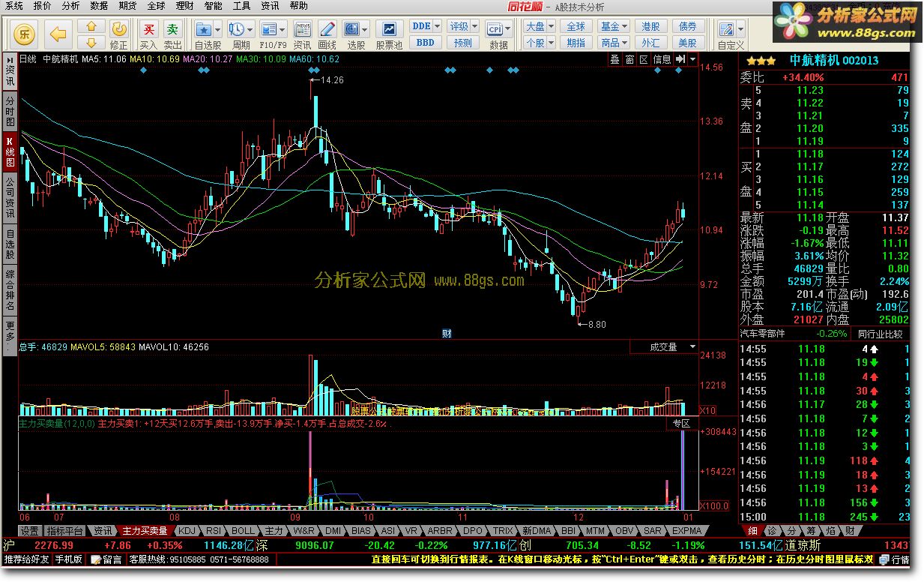Expand the 评级 dropdown arrow
The height and width of the screenshot is (582, 924).
click(474, 26)
